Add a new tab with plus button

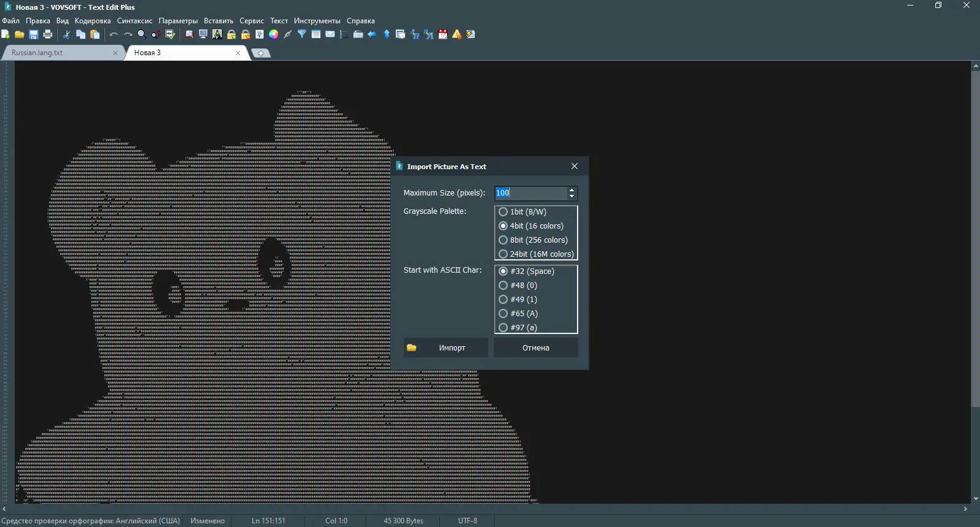coord(261,53)
